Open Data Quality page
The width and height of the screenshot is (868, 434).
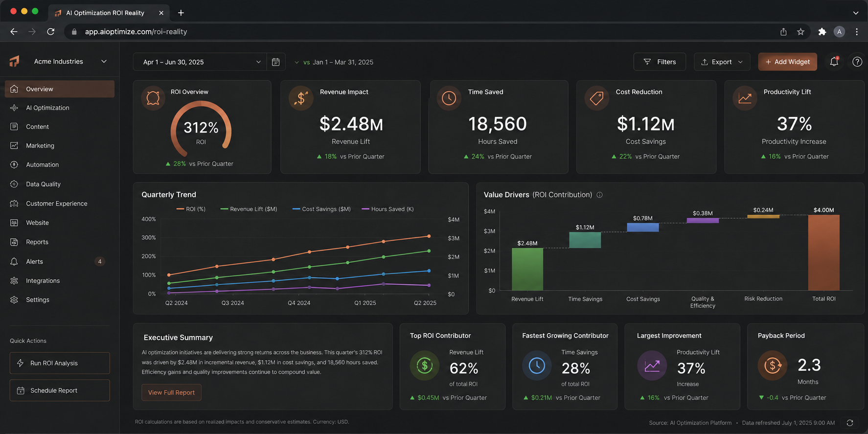tap(60, 184)
